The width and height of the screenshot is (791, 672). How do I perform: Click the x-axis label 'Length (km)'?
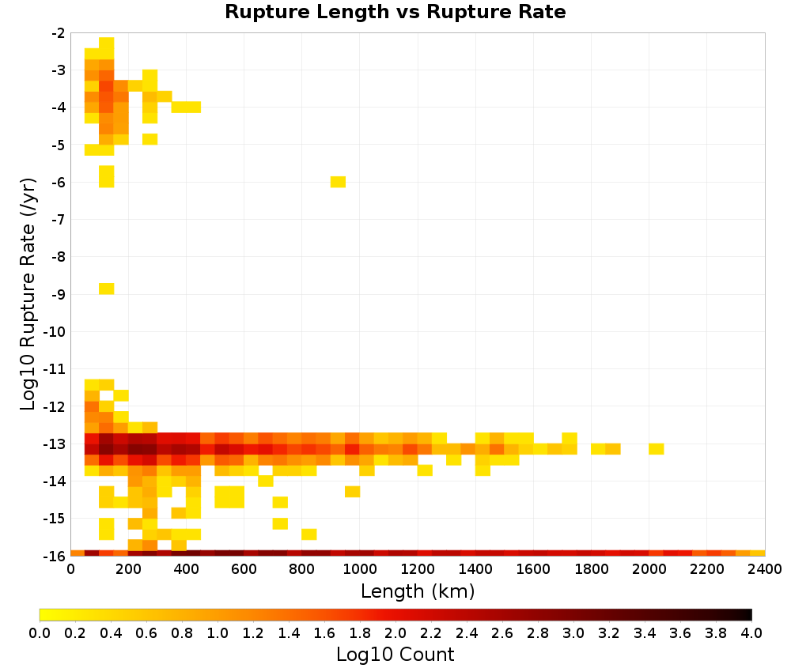(x=418, y=591)
